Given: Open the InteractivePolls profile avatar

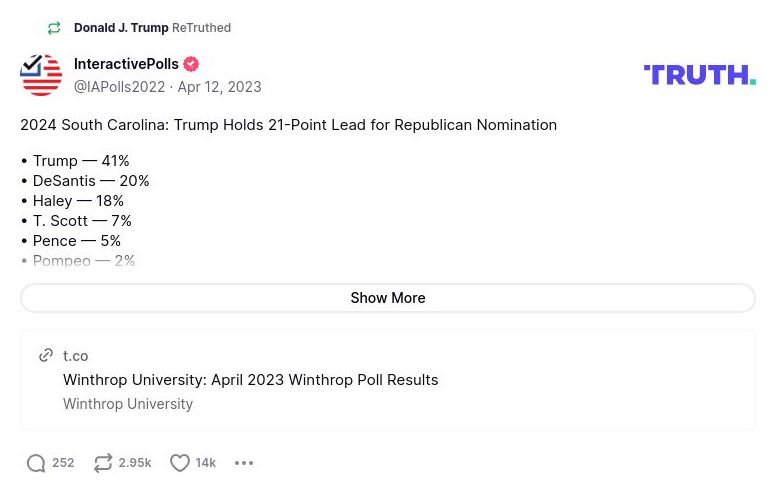Looking at the screenshot, I should (41, 75).
